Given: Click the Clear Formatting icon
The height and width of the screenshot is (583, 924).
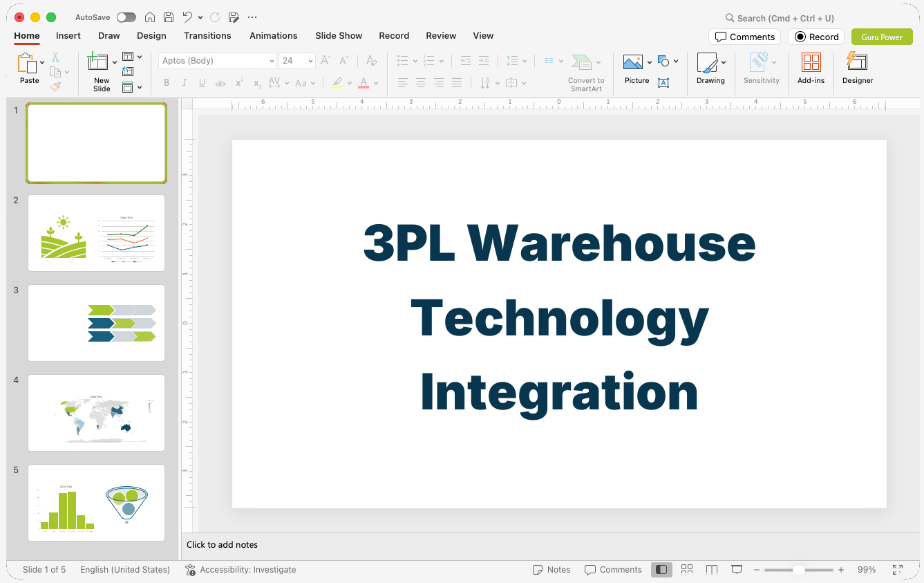Looking at the screenshot, I should tap(371, 61).
